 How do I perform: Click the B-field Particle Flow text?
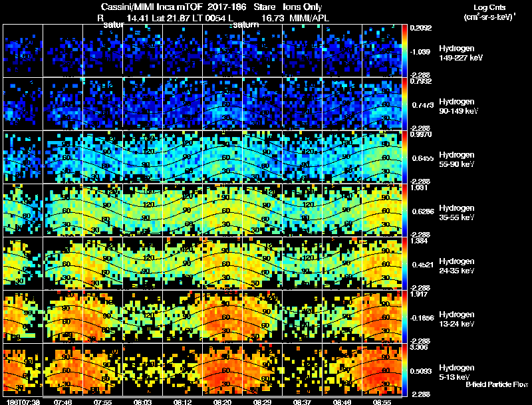pyautogui.click(x=497, y=384)
